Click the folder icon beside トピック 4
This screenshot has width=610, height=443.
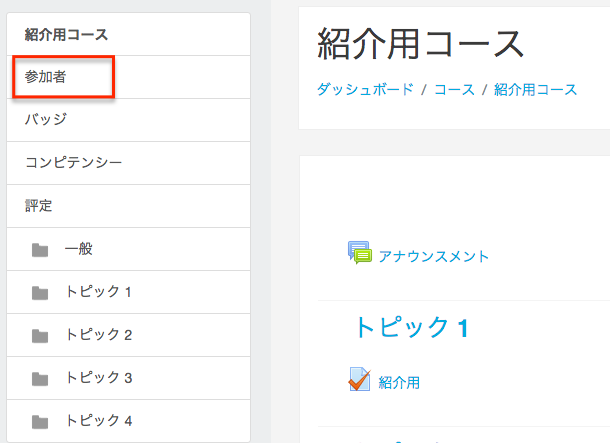point(40,421)
